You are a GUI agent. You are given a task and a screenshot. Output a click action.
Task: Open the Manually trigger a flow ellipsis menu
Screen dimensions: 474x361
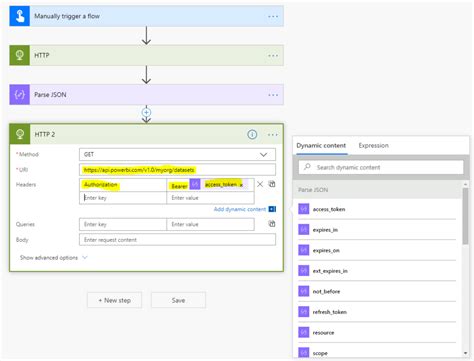tap(273, 16)
